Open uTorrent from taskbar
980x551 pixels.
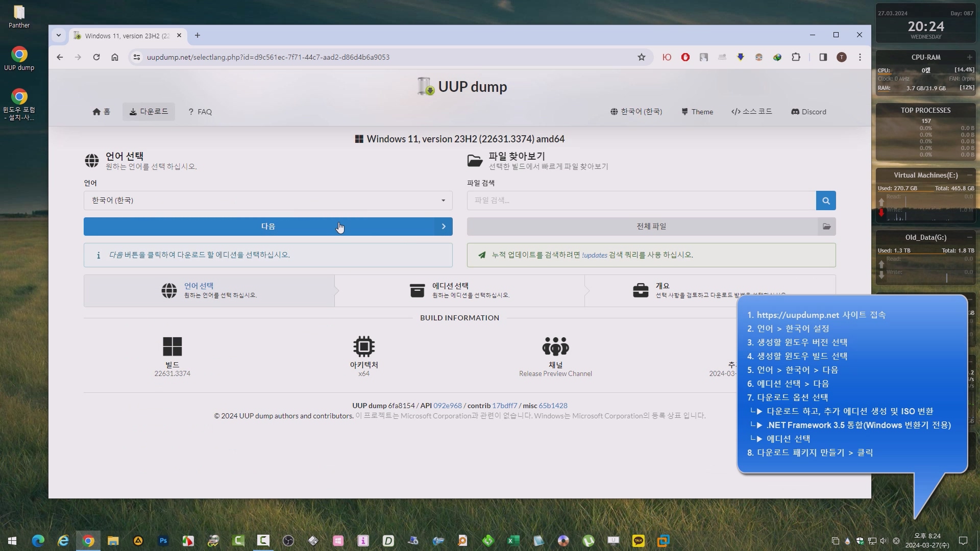pyautogui.click(x=589, y=541)
